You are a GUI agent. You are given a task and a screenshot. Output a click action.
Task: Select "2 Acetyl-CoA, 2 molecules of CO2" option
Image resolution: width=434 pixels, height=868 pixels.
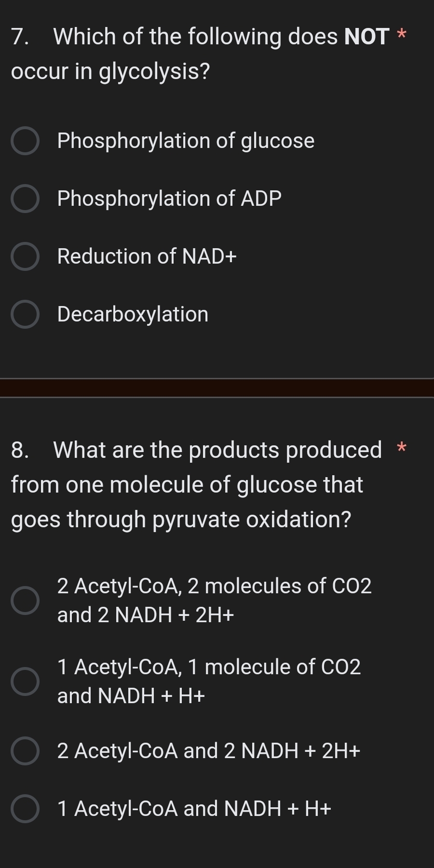(x=26, y=600)
